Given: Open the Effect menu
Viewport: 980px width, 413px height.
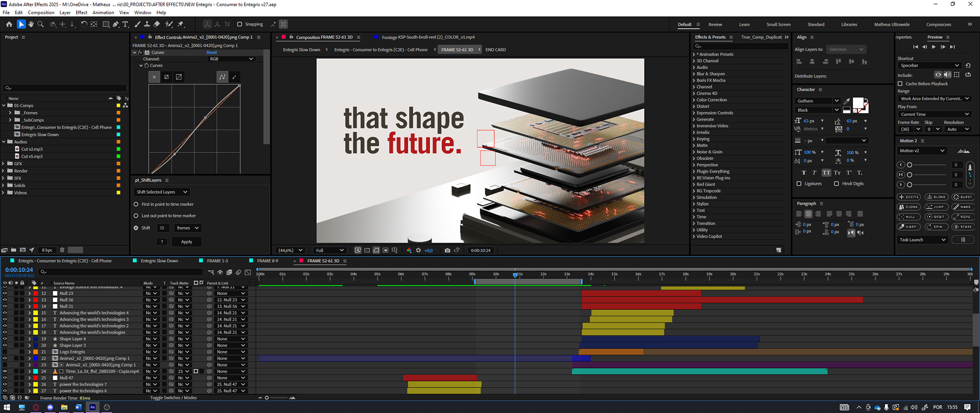Looking at the screenshot, I should tap(82, 12).
